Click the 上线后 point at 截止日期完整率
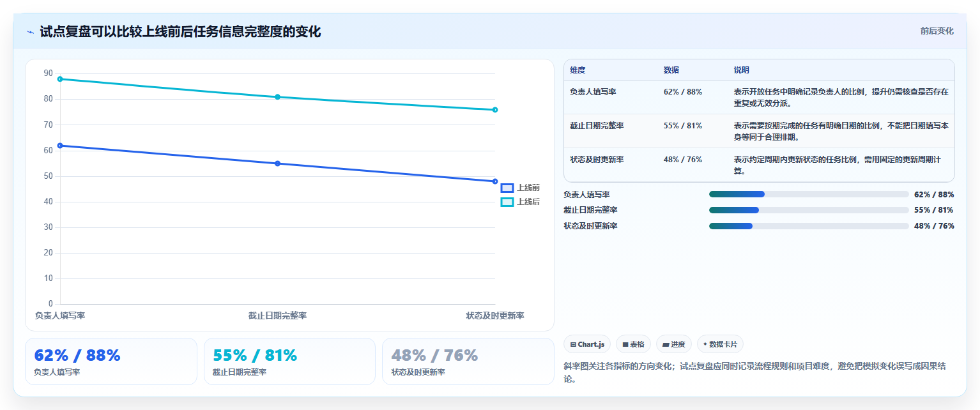The height and width of the screenshot is (410, 980). click(x=277, y=97)
